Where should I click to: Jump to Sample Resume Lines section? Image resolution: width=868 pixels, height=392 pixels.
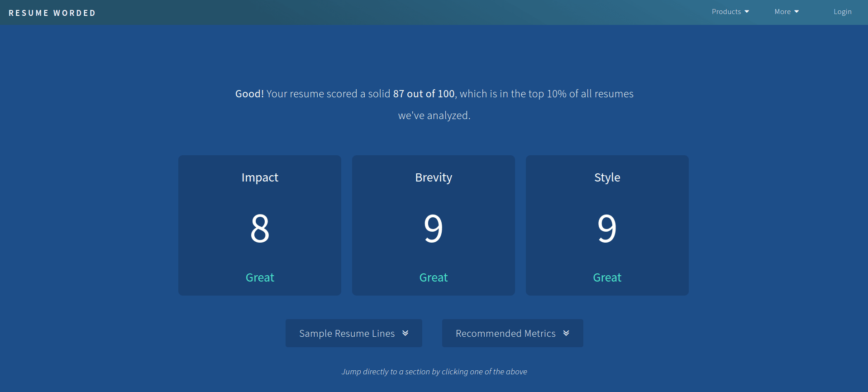[347, 334]
